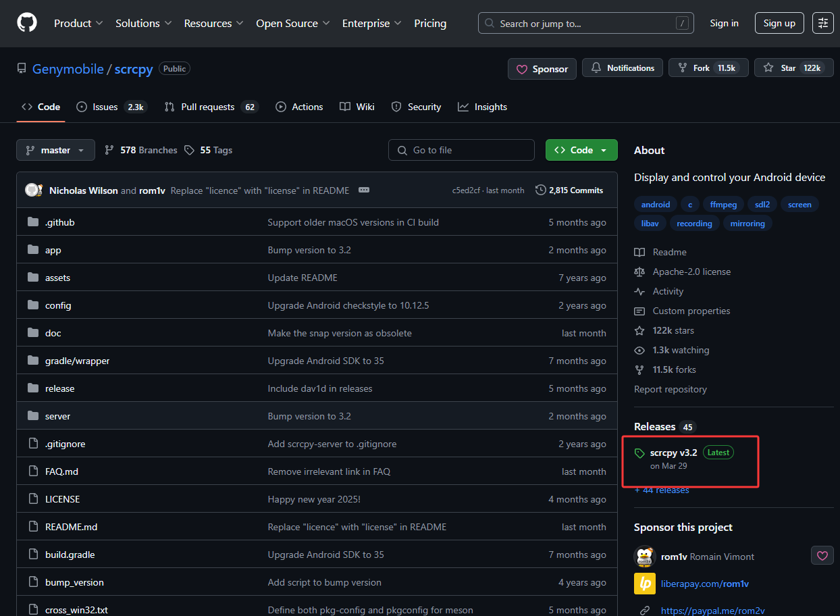The width and height of the screenshot is (840, 616).
Task: Click the commit details ellipsis icon
Action: tap(364, 190)
